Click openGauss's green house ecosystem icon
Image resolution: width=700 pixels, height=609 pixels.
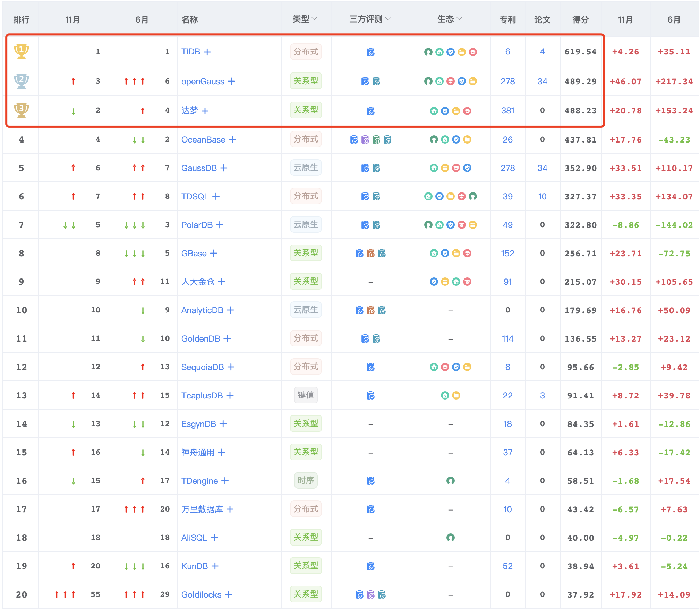click(x=439, y=81)
